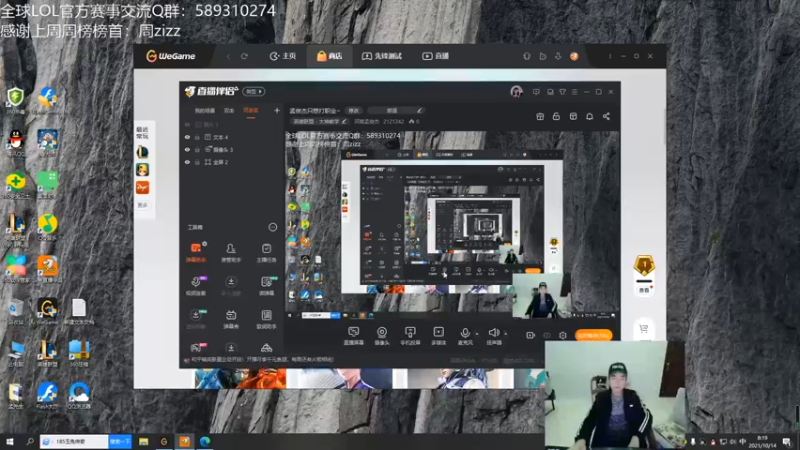Click the download icon in WeGame title bar
The width and height of the screenshot is (800, 450).
(x=558, y=56)
